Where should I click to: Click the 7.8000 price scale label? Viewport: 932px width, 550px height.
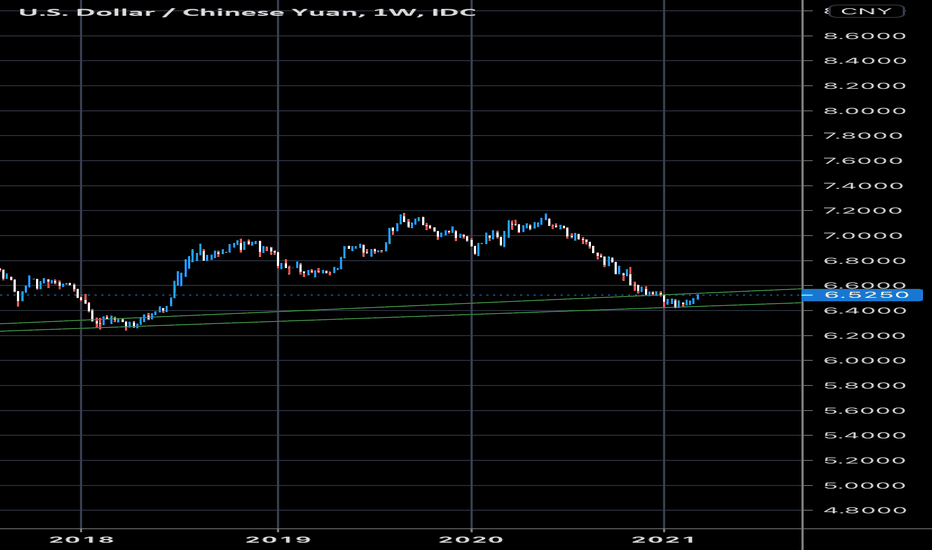point(865,136)
